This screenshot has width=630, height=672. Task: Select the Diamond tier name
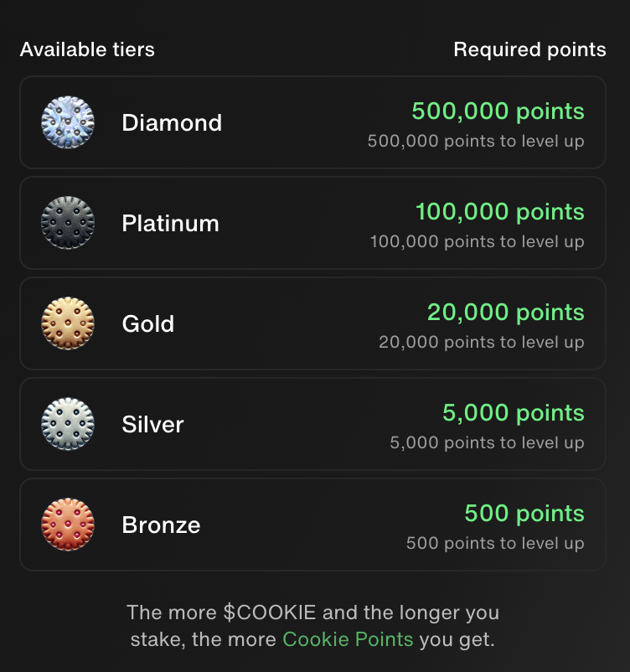172,123
